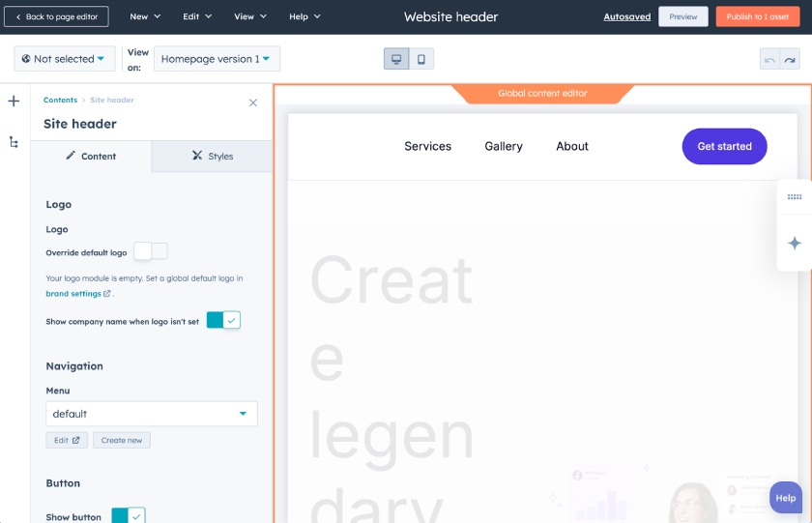Click the Get started button in preview
The height and width of the screenshot is (523, 812).
point(724,147)
